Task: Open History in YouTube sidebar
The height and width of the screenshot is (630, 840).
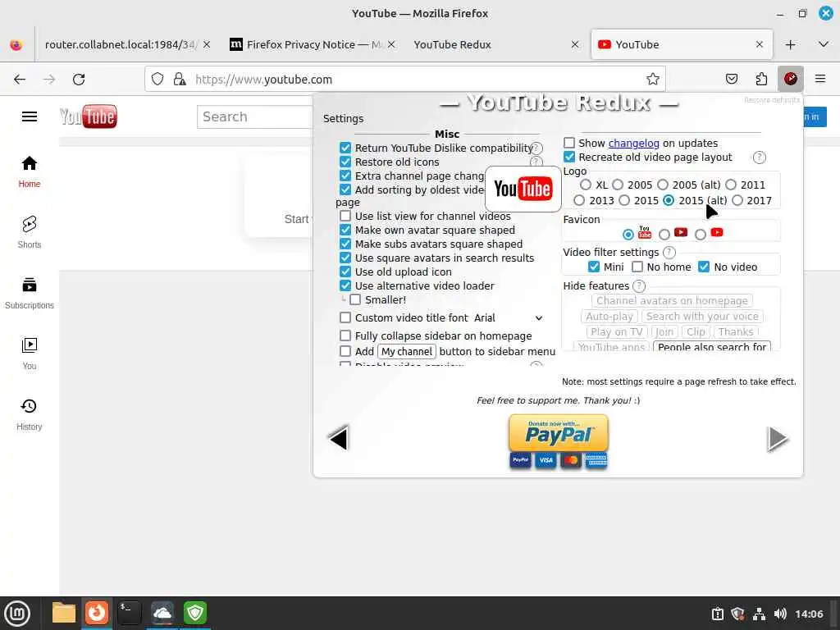Action: click(x=30, y=414)
